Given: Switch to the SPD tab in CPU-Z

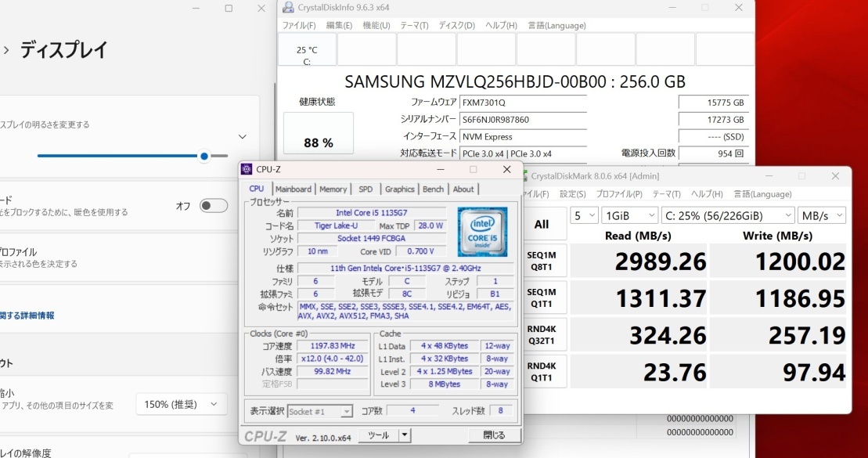Looking at the screenshot, I should (366, 189).
